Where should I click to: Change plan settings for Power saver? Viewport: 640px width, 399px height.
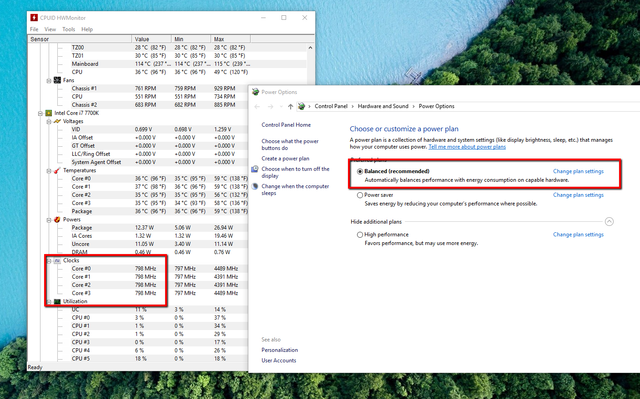click(578, 195)
